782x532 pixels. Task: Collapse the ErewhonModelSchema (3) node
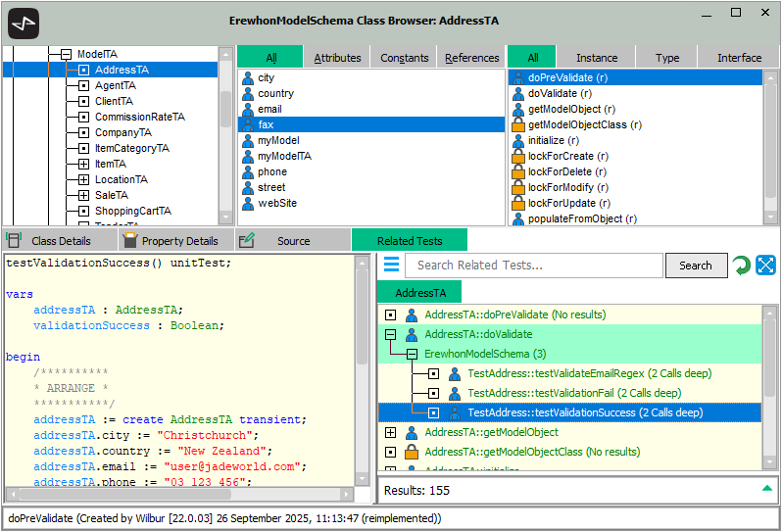[x=412, y=354]
